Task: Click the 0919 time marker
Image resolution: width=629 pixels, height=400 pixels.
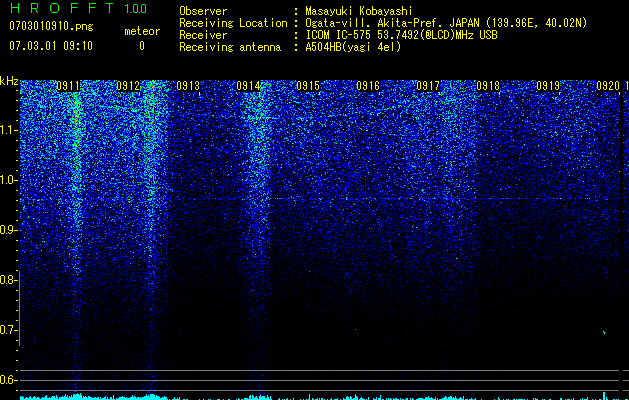Action: tap(548, 86)
